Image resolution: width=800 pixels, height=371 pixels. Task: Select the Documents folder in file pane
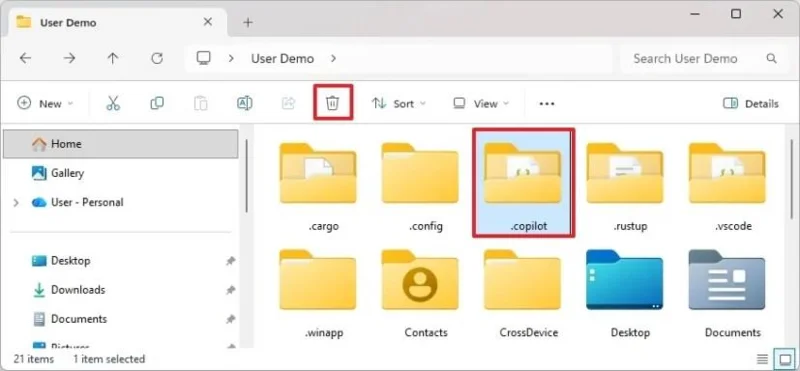point(727,292)
